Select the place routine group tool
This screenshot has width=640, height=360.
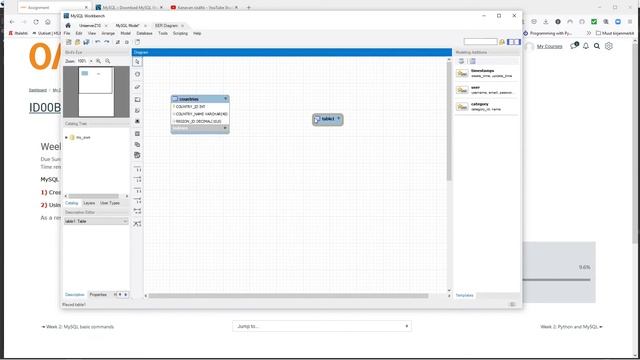[138, 156]
